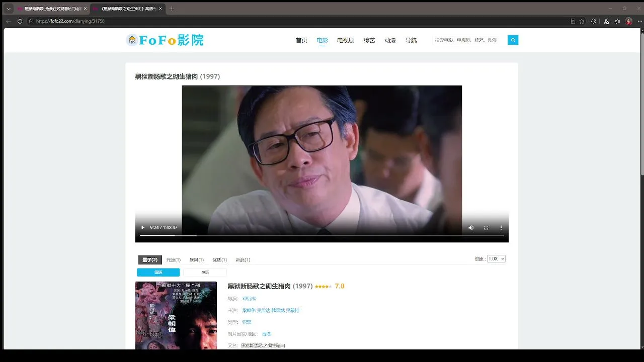Click the address bar URL

point(70,21)
